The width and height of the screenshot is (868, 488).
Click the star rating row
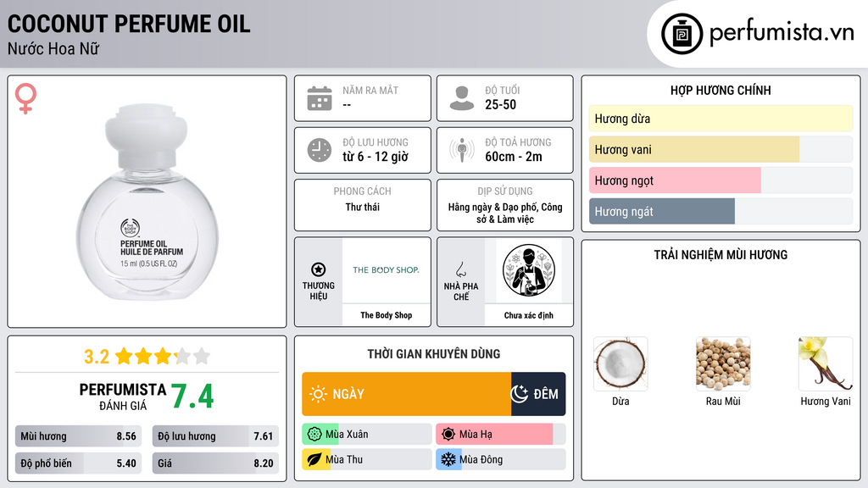[162, 357]
